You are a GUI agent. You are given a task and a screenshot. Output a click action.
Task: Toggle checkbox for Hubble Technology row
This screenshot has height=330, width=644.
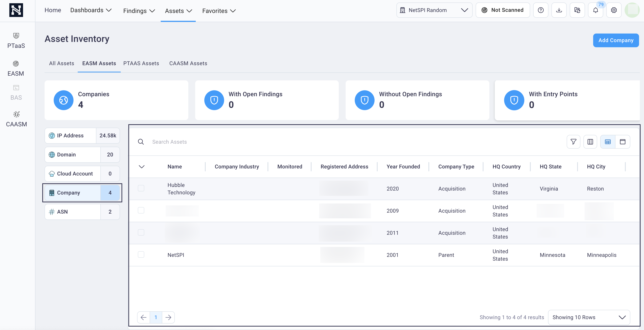click(x=141, y=188)
